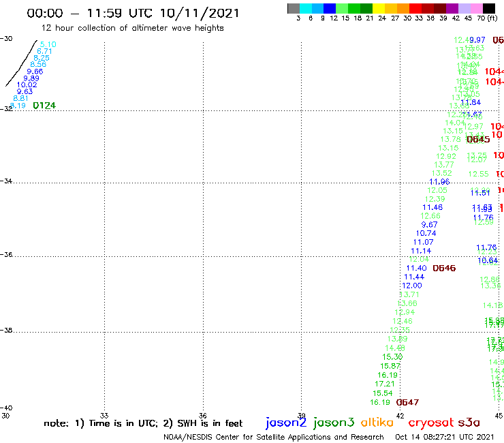The image size is (504, 443).
Task: Click the cryosat legend label
Action: (x=431, y=423)
